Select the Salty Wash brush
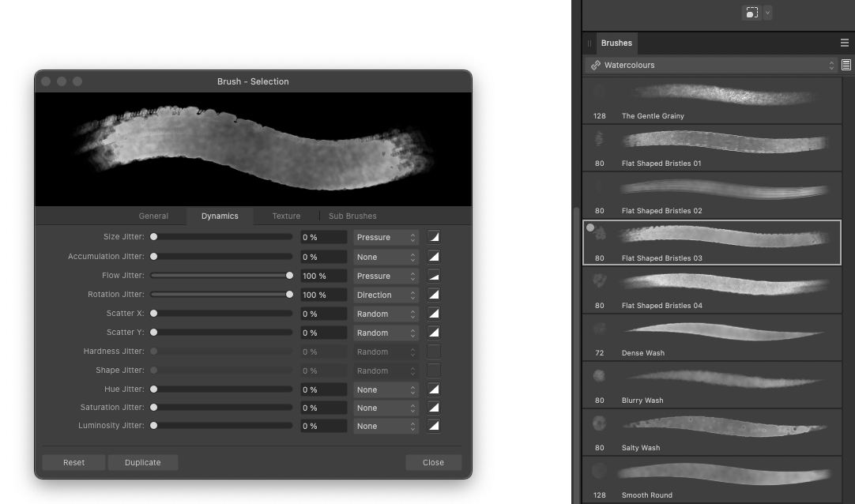The height and width of the screenshot is (504, 855). [x=712, y=432]
